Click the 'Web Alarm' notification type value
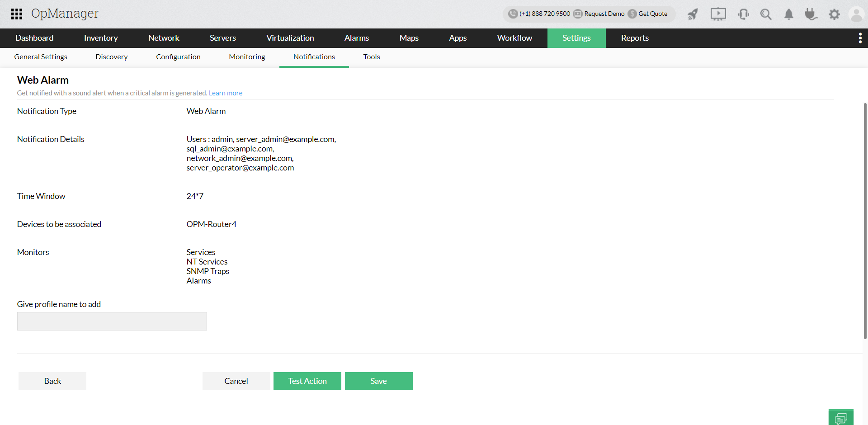 206,111
